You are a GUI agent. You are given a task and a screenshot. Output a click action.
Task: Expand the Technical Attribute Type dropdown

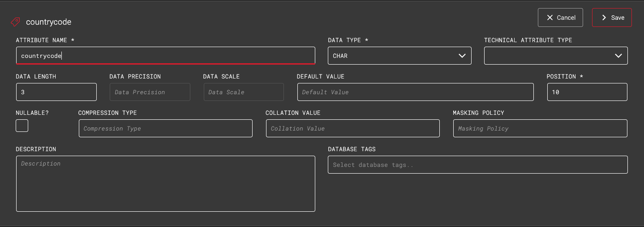tap(551, 56)
